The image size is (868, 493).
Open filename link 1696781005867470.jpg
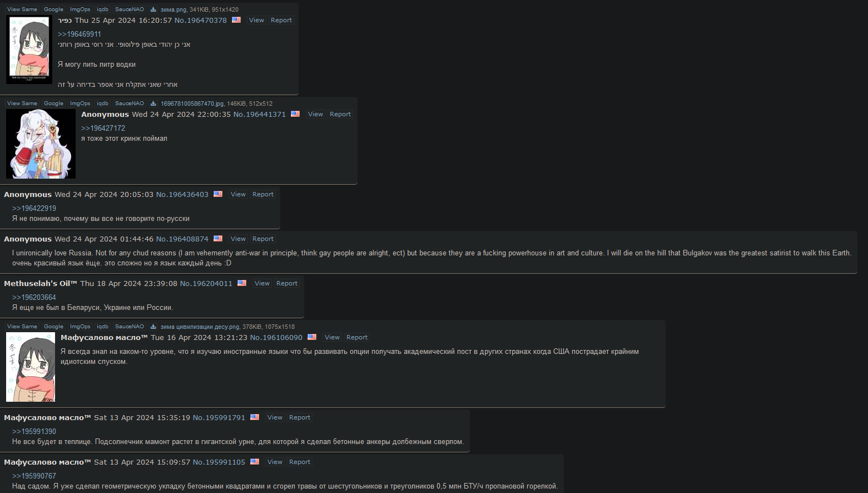[192, 103]
